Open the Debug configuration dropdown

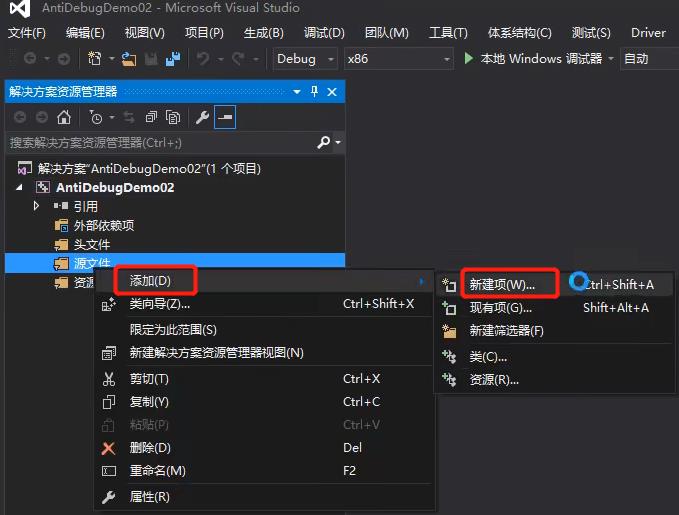point(305,58)
